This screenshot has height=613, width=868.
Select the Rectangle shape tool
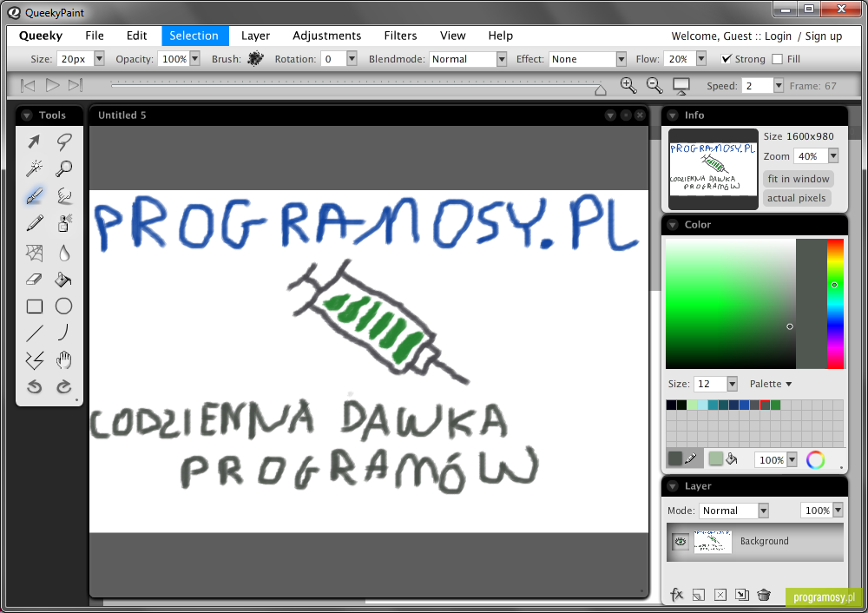(x=35, y=306)
